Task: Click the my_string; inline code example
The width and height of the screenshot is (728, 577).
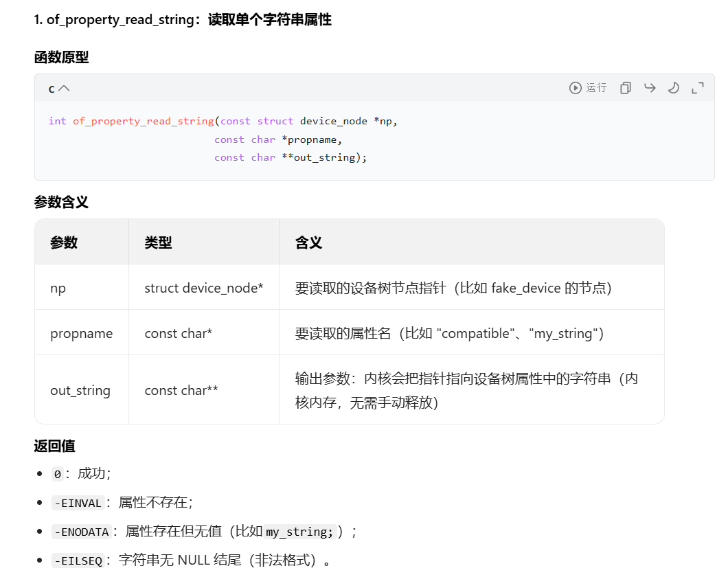Action: (299, 532)
